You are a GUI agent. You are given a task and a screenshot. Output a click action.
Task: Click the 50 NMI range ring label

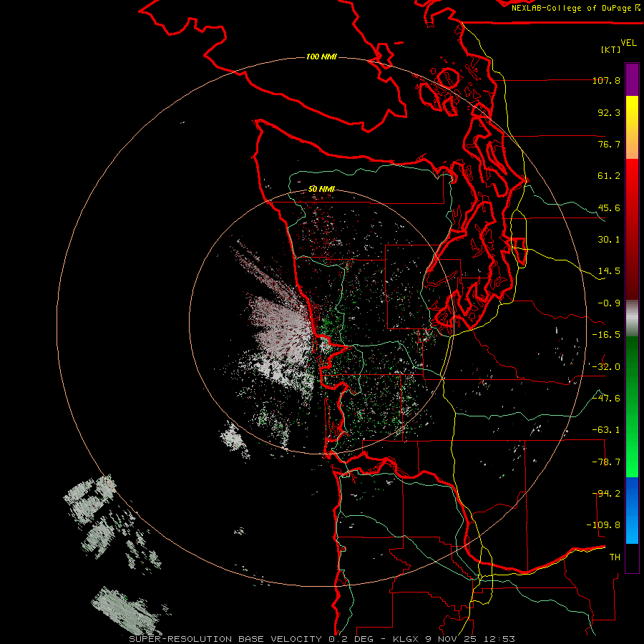[321, 189]
